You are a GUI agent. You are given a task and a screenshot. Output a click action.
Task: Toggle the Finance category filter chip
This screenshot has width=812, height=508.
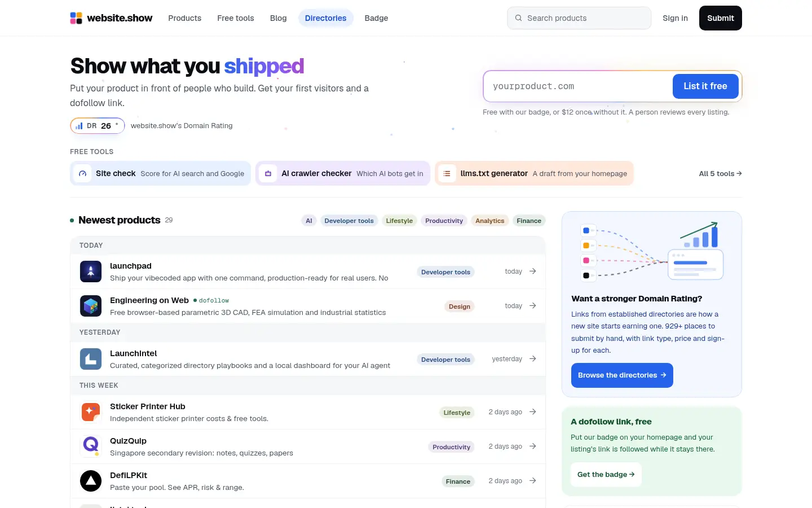529,221
